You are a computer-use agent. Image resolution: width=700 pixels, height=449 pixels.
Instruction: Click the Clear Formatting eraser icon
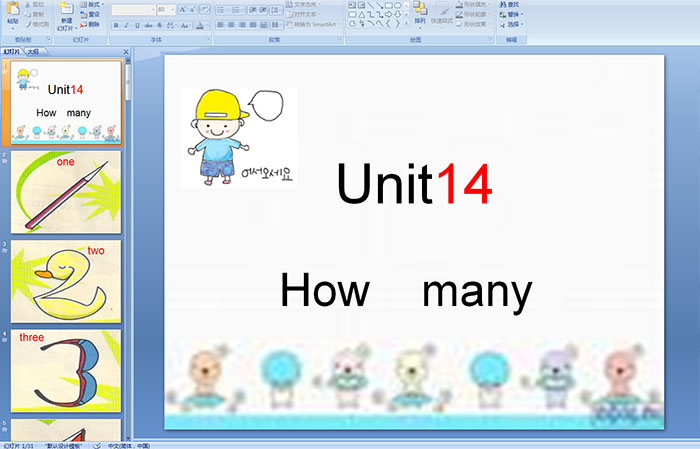point(204,9)
